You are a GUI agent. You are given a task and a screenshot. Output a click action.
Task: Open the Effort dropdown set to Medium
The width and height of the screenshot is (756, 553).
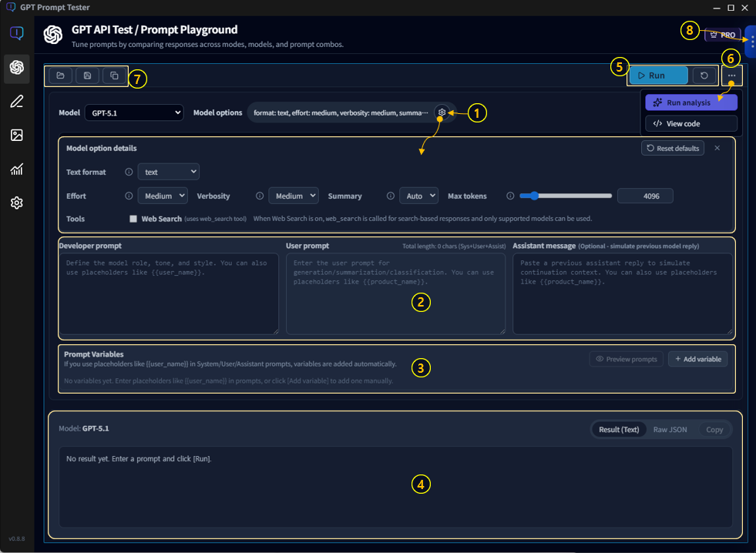pos(163,196)
